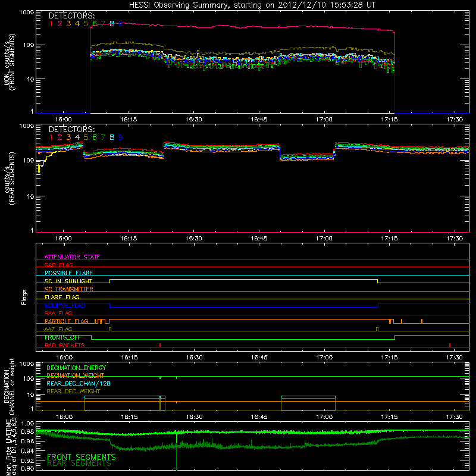Click the 17:15 tick label under the rear segments plot

(390, 239)
